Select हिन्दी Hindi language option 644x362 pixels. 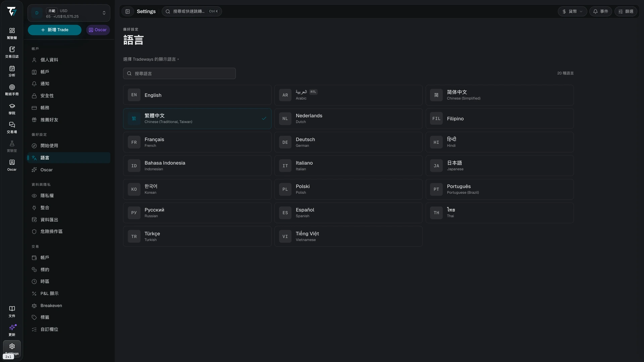coord(499,142)
